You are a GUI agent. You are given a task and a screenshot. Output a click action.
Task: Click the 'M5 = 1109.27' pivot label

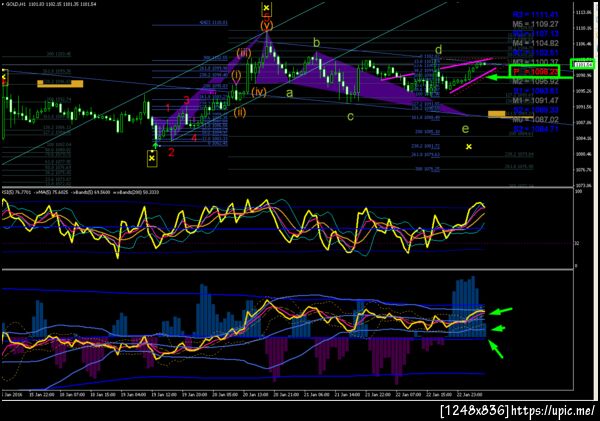tap(535, 24)
